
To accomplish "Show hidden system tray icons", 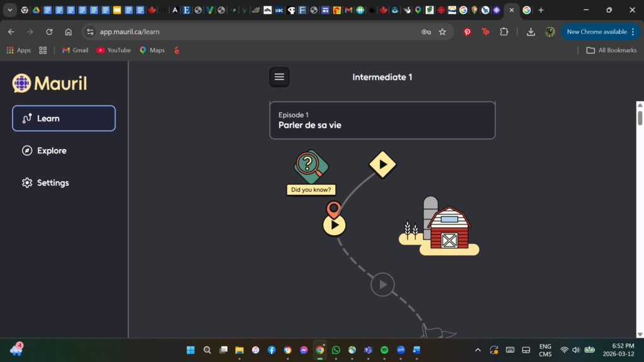I will (x=477, y=350).
